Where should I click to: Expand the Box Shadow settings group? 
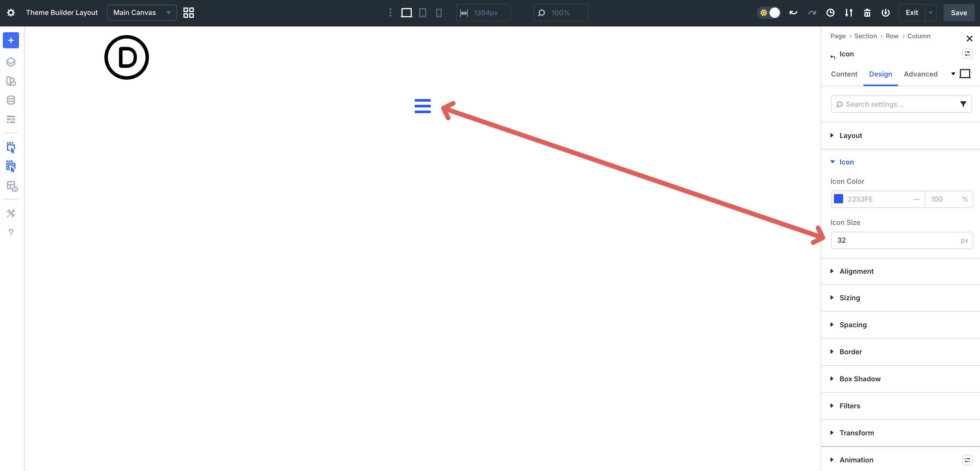(860, 378)
